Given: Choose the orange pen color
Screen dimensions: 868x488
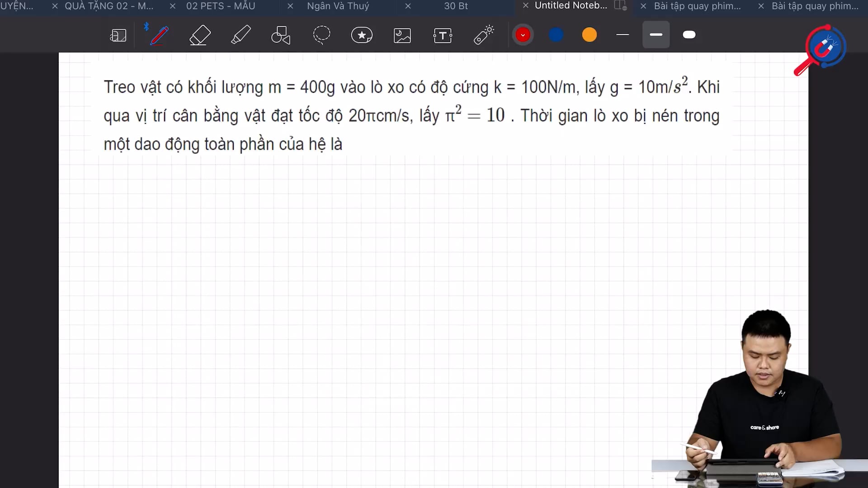Looking at the screenshot, I should pyautogui.click(x=590, y=35).
